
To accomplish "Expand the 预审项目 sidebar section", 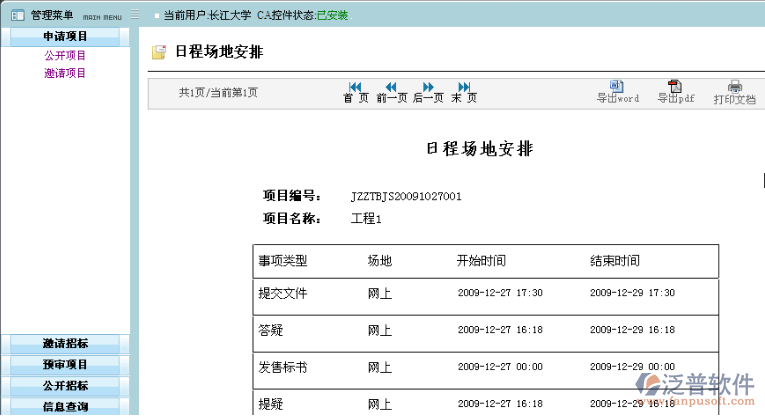I will (65, 364).
